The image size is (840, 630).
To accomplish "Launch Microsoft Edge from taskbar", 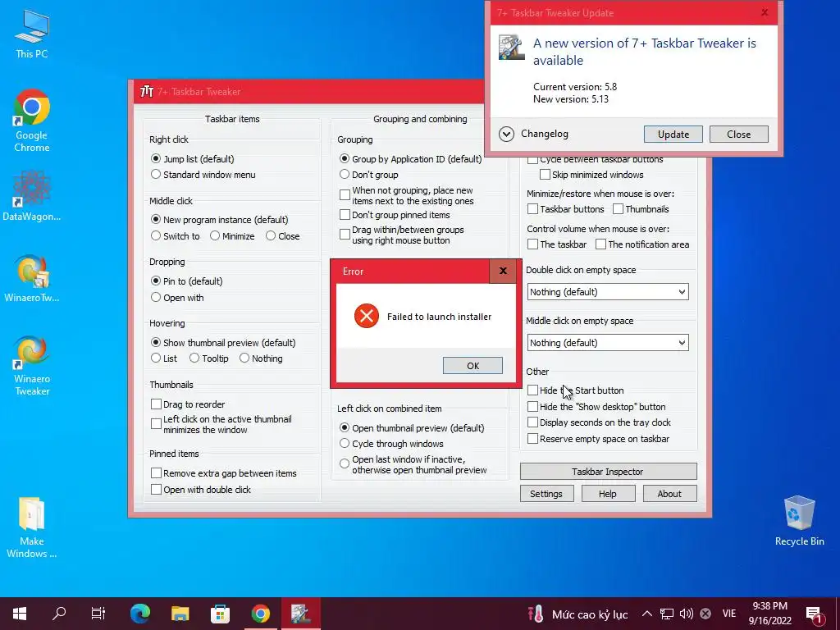I will pyautogui.click(x=139, y=614).
